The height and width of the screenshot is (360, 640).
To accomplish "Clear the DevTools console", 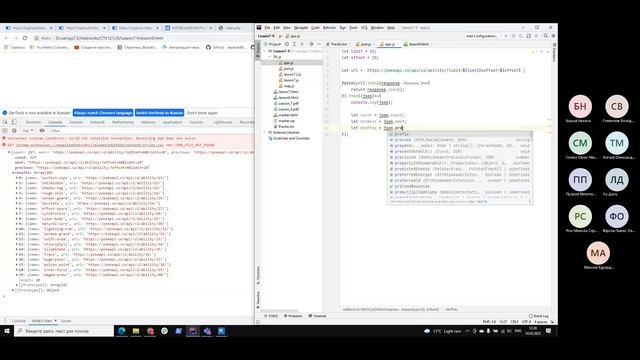I will point(14,131).
